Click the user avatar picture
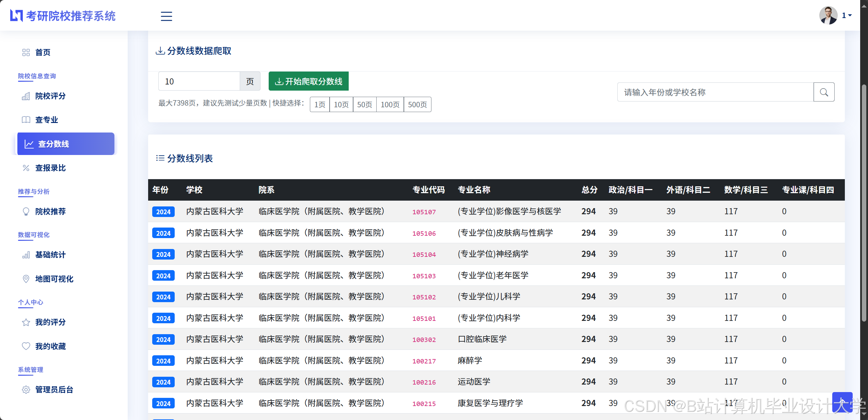The height and width of the screenshot is (420, 868). (828, 15)
